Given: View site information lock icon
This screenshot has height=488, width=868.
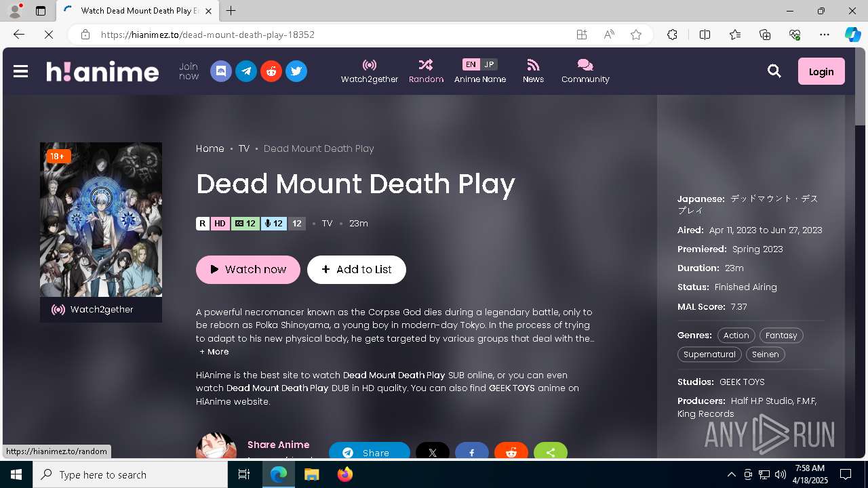Looking at the screenshot, I should pos(85,35).
